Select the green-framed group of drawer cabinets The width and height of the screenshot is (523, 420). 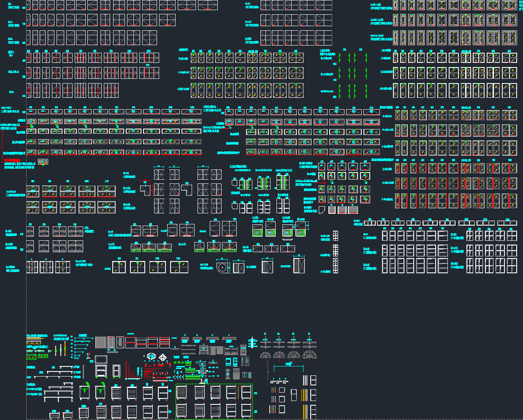[214, 401]
